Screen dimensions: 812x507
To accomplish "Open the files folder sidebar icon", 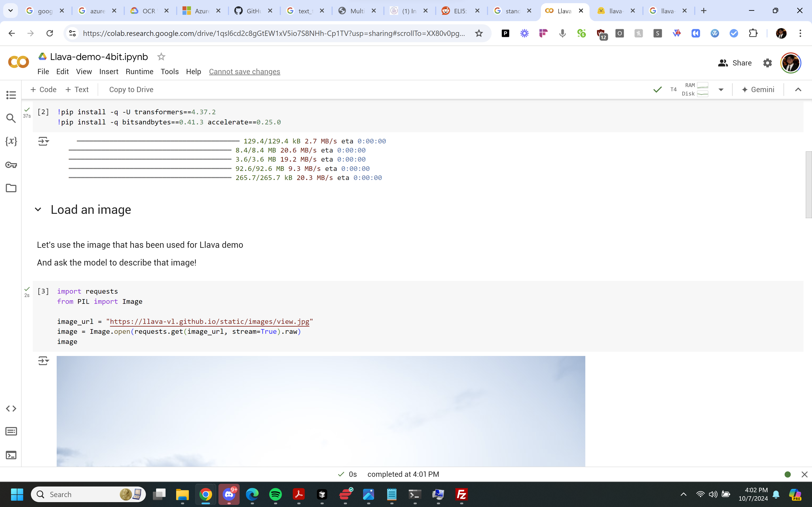I will point(11,188).
